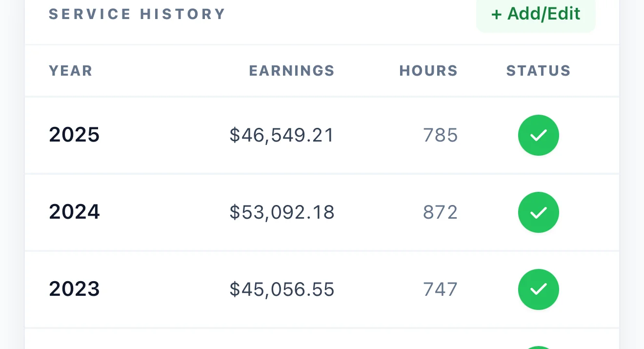Select the 872 hours value
The width and height of the screenshot is (644, 349).
point(441,212)
